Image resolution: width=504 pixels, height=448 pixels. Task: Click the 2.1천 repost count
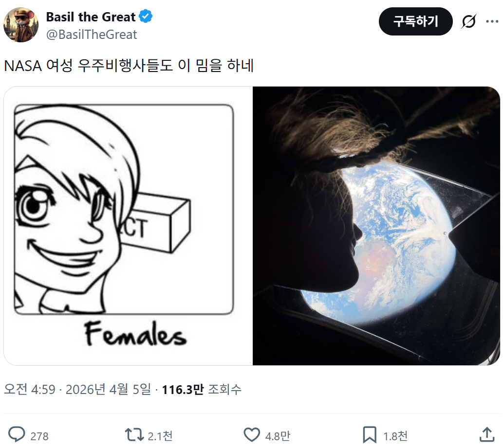[x=160, y=436]
